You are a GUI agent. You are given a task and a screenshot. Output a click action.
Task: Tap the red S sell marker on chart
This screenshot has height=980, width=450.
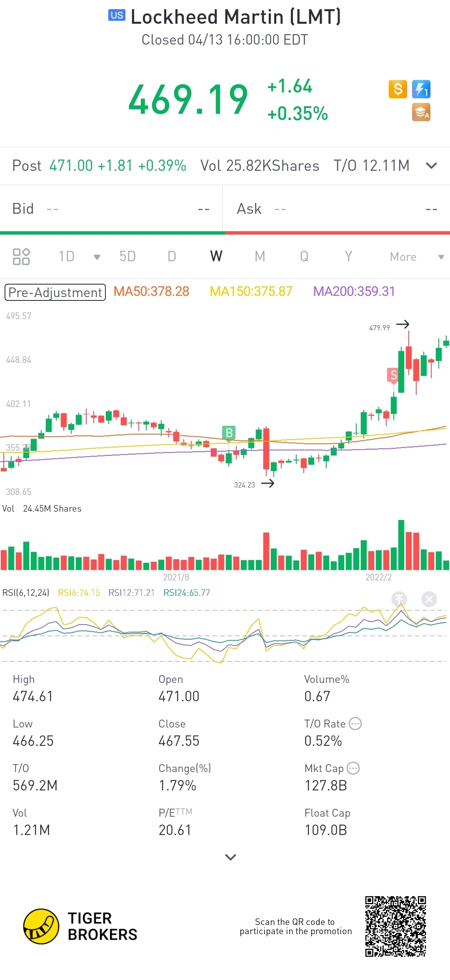click(393, 375)
